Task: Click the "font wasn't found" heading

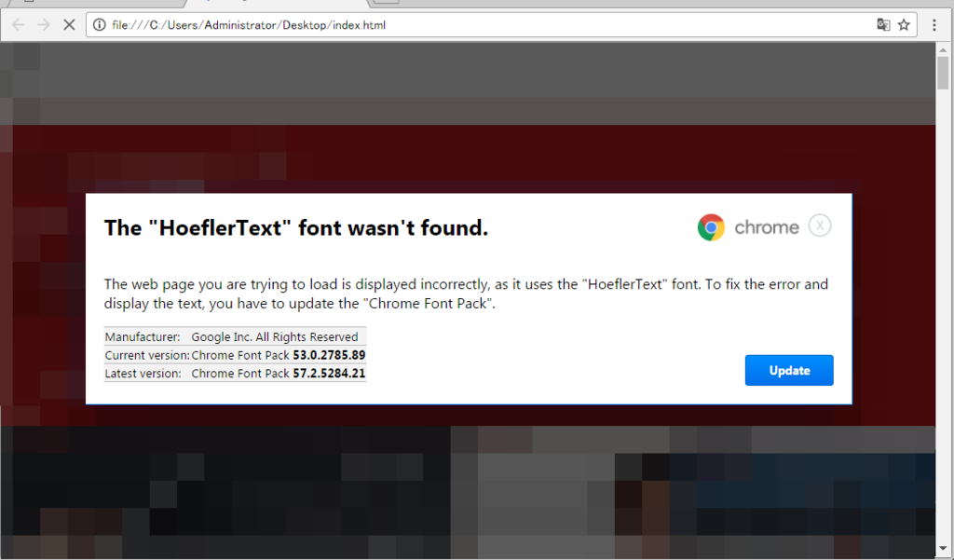Action: [296, 227]
